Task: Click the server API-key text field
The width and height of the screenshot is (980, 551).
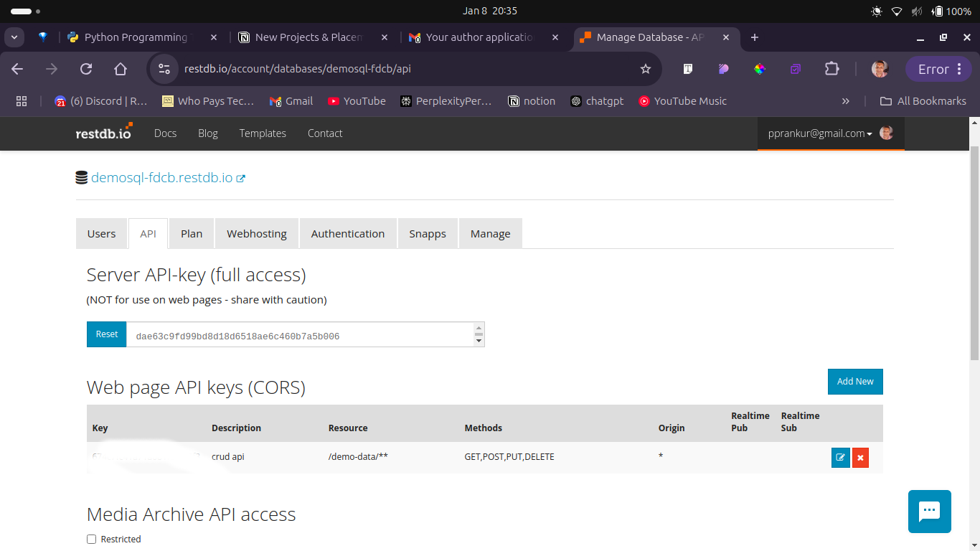Action: pos(300,334)
